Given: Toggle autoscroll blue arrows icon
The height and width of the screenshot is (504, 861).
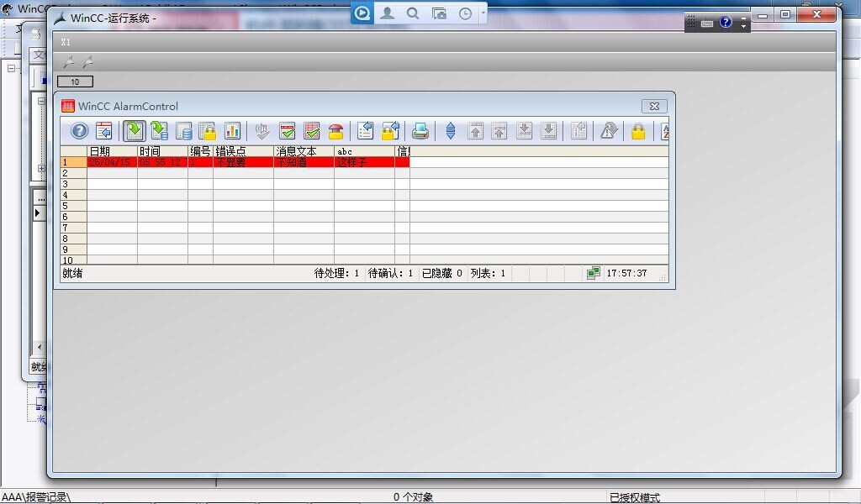Looking at the screenshot, I should point(451,131).
